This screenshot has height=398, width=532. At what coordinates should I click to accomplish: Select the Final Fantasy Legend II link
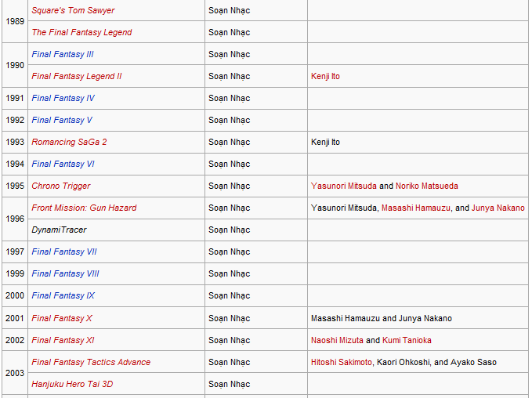click(x=77, y=76)
